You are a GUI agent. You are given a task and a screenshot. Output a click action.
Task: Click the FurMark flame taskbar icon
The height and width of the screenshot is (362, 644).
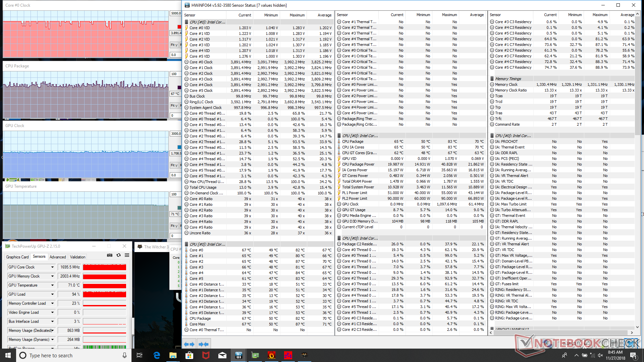point(272,355)
